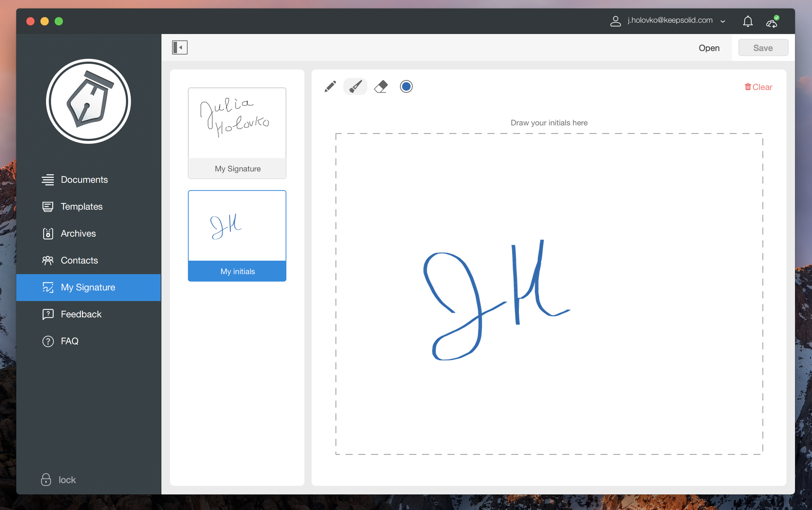Save the signature
812x510 pixels.
coord(763,48)
